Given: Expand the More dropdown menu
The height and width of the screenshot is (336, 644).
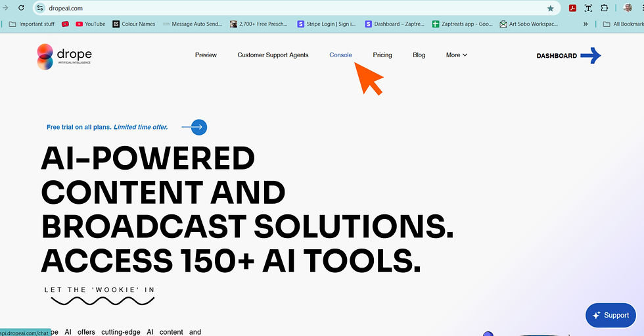Looking at the screenshot, I should [456, 55].
